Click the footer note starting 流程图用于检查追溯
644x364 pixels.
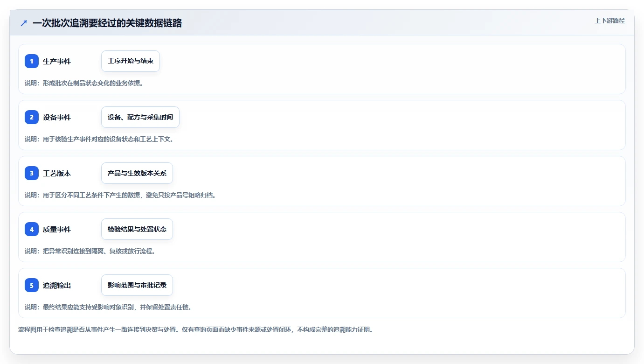click(x=195, y=329)
